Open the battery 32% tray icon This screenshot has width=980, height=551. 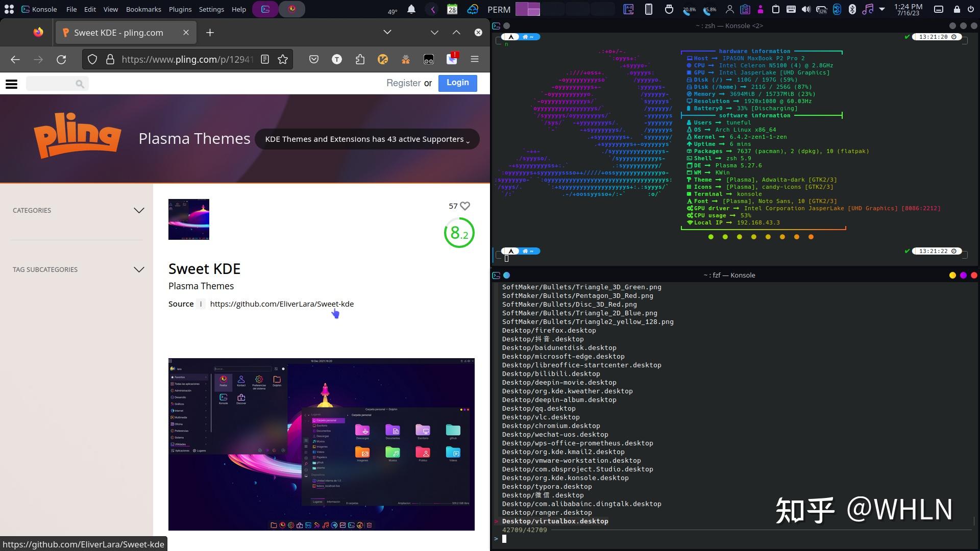click(x=822, y=9)
